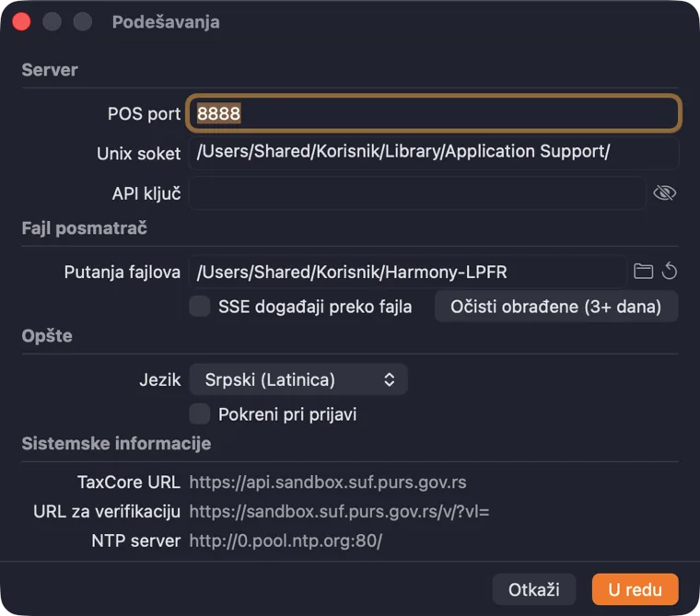Click the Pokreni pri prijavi label
This screenshot has height=616, width=700.
tap(287, 414)
